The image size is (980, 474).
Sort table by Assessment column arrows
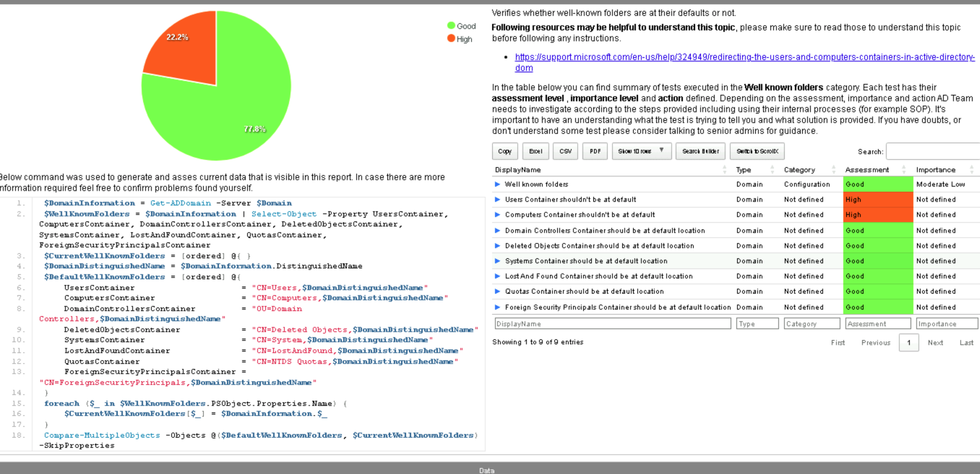903,169
